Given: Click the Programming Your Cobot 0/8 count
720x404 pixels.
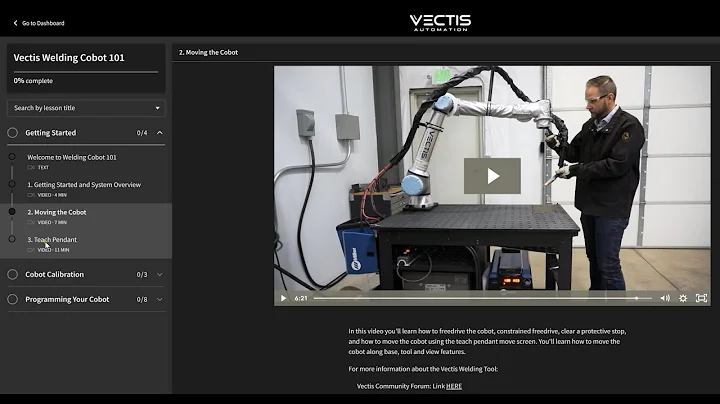Looking at the screenshot, I should [142, 299].
